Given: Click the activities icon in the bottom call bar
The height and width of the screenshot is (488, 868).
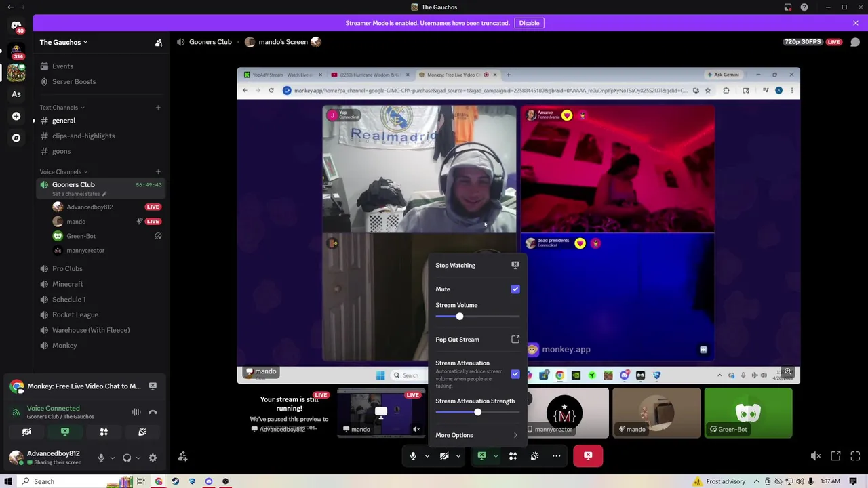Looking at the screenshot, I should coord(513,456).
